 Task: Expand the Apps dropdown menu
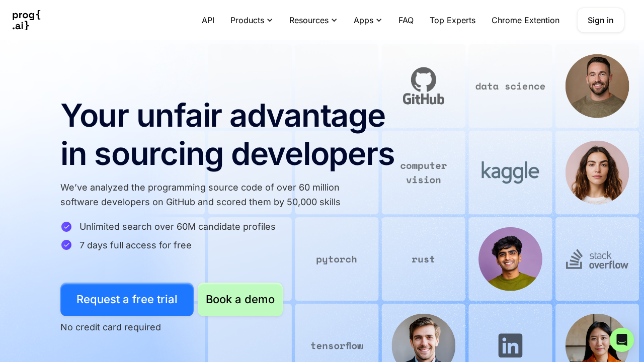(x=368, y=20)
